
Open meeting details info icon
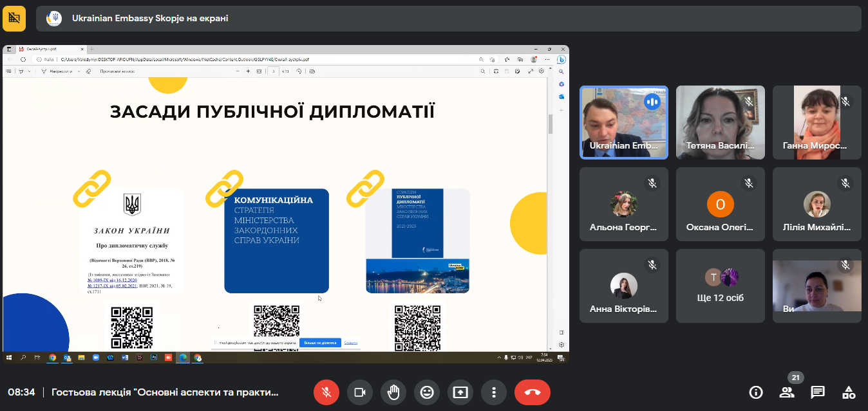(x=756, y=392)
